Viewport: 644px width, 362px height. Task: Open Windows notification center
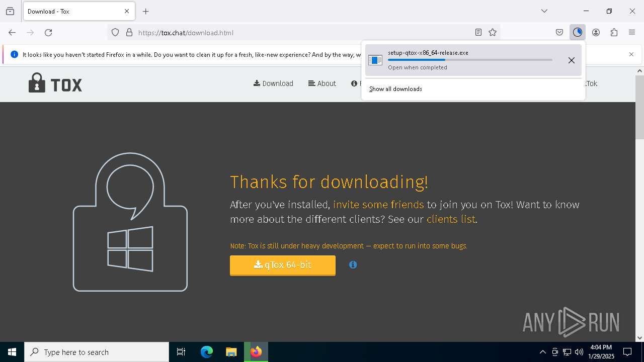(x=628, y=352)
